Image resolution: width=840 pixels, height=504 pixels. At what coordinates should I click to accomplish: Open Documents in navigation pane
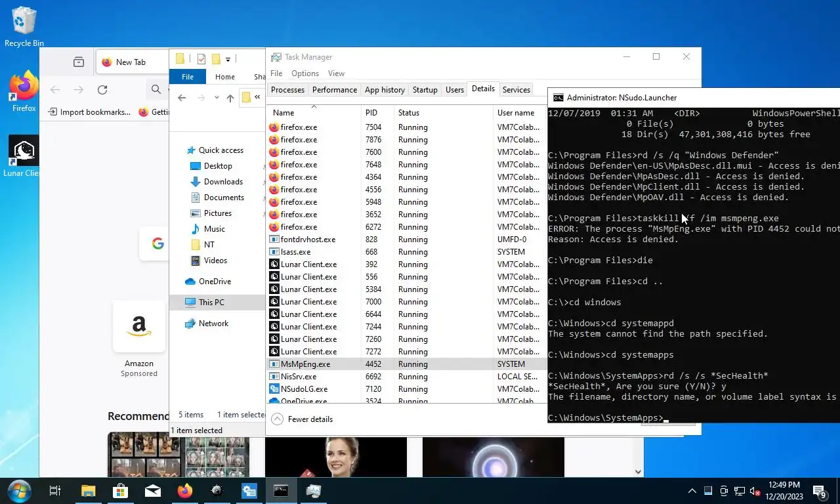(x=224, y=198)
